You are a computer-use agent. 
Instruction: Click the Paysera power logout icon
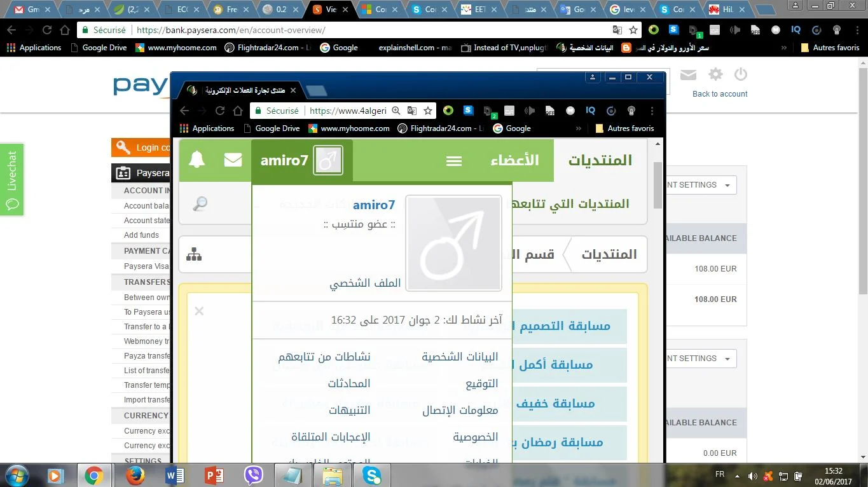[740, 74]
